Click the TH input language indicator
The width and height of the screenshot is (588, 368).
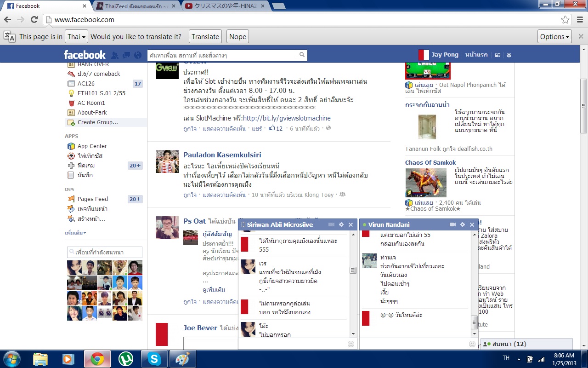506,358
